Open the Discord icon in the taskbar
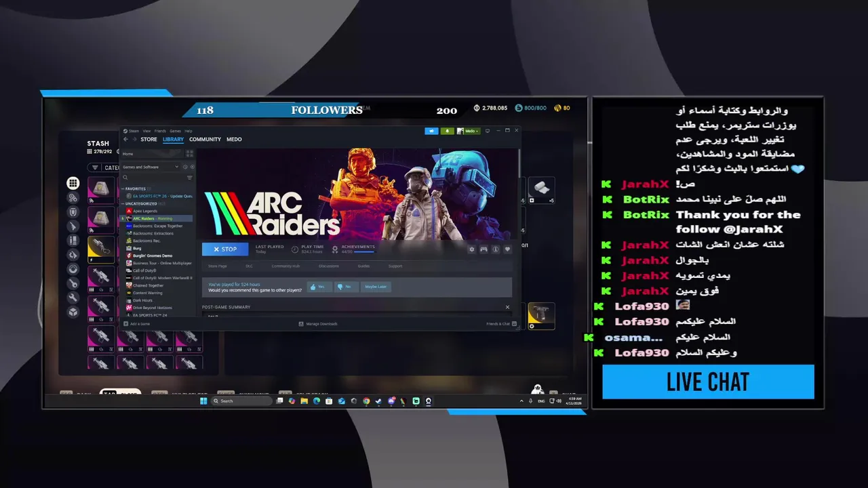The width and height of the screenshot is (868, 488). pyautogui.click(x=391, y=401)
